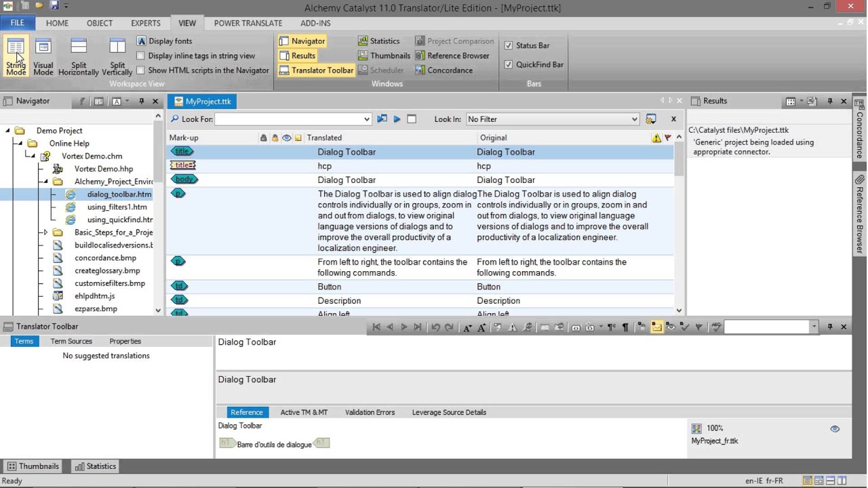Collapse the Online Help folder node
Viewport: 868px width, 488px height.
click(20, 144)
